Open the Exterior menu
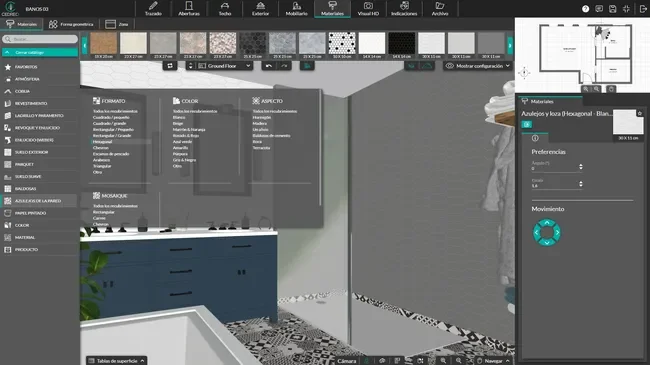 [260, 9]
